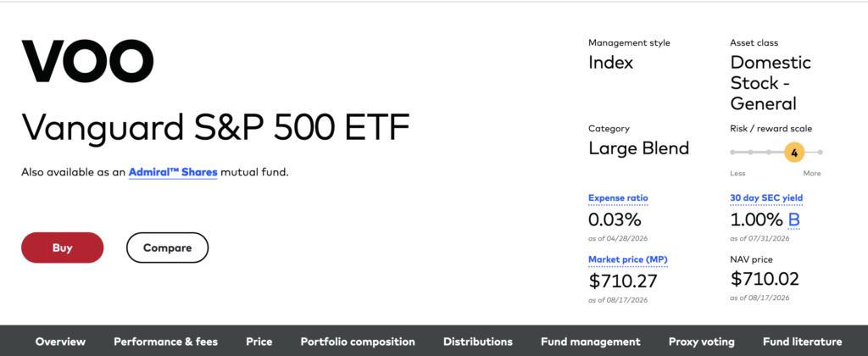
Task: Open the Market price (MP) definition
Action: pyautogui.click(x=628, y=259)
